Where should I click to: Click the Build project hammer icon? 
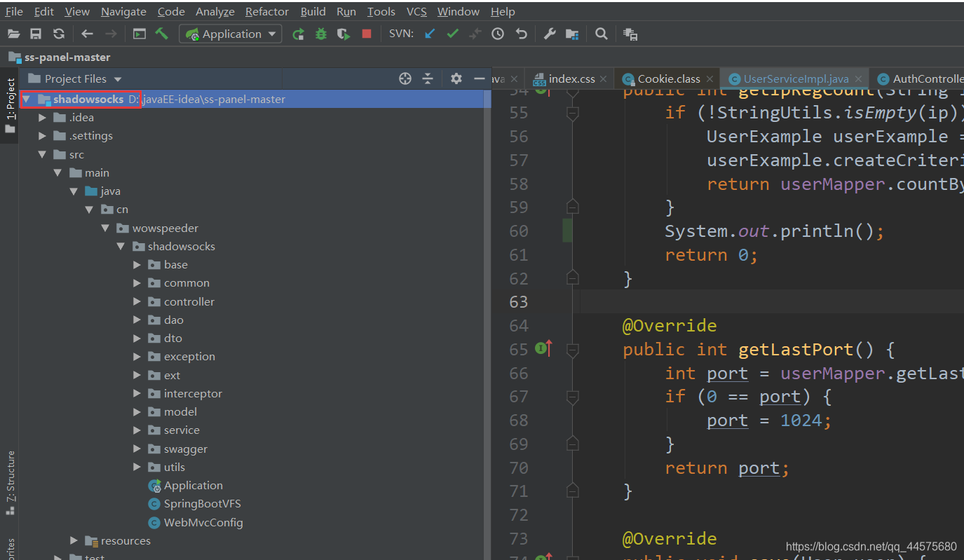162,34
